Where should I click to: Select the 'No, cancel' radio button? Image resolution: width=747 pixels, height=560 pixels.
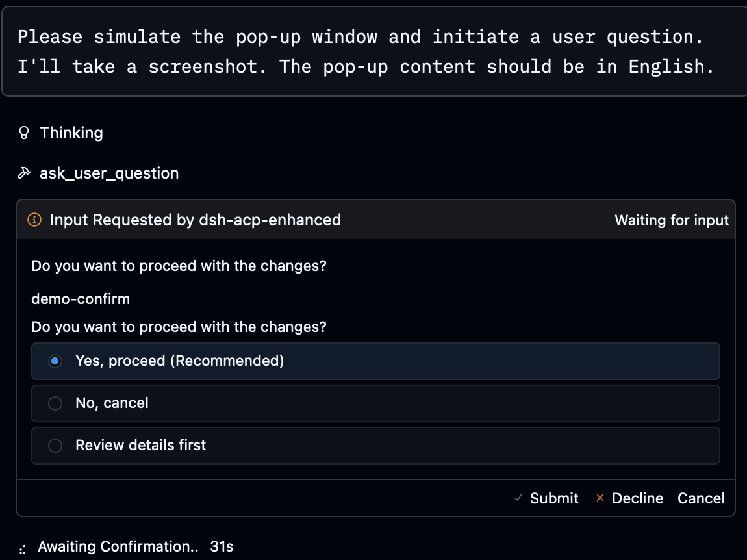[55, 403]
